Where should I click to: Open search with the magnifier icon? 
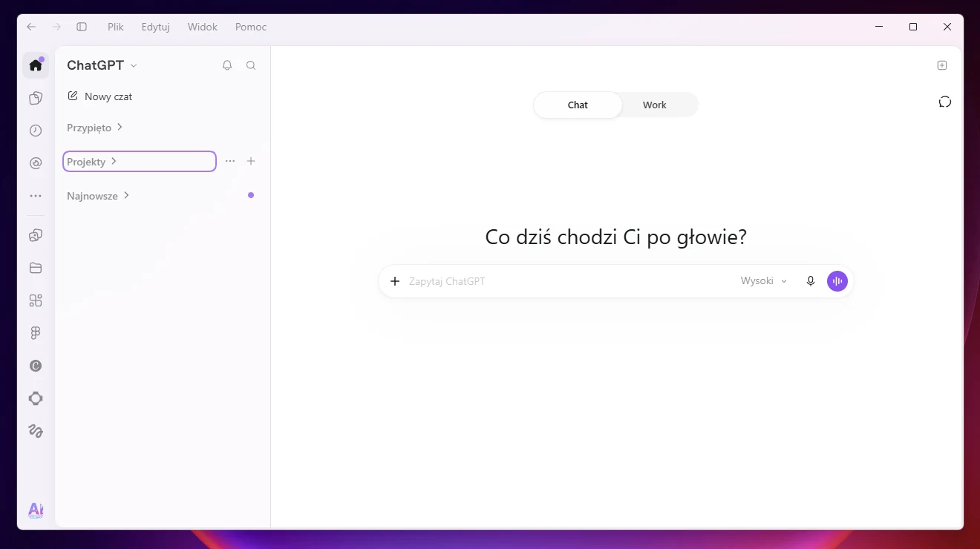coord(251,65)
